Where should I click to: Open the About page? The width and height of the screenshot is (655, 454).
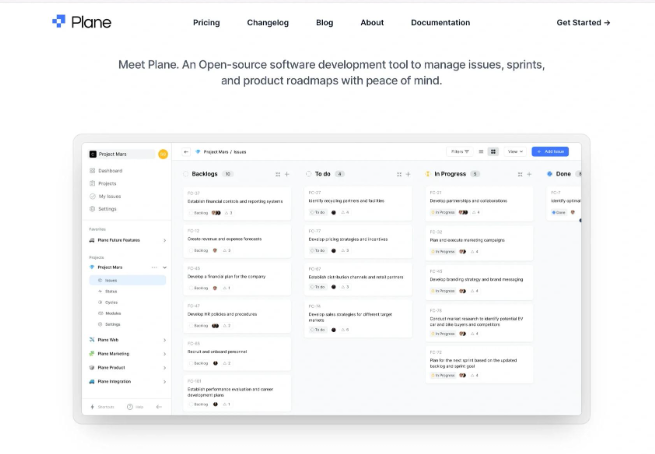pos(372,23)
